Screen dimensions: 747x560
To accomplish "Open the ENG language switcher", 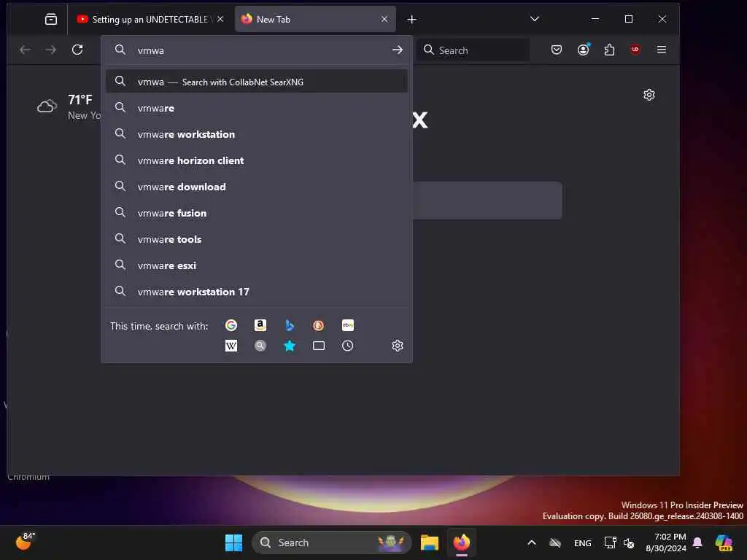I will [x=583, y=542].
